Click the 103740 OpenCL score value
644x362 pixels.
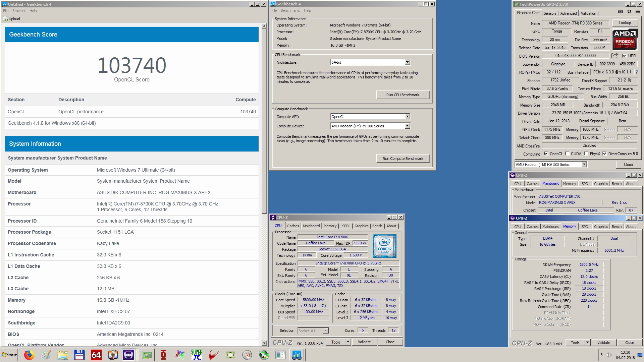point(131,65)
